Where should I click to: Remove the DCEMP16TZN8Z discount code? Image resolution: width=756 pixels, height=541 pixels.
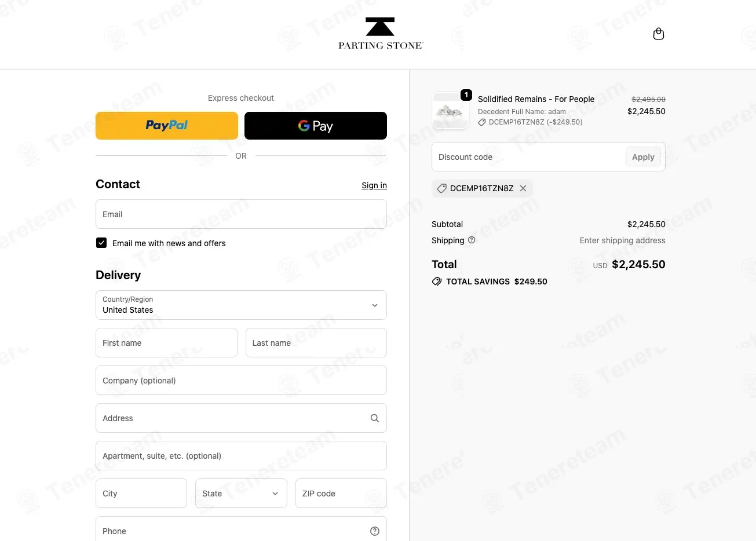tap(523, 188)
